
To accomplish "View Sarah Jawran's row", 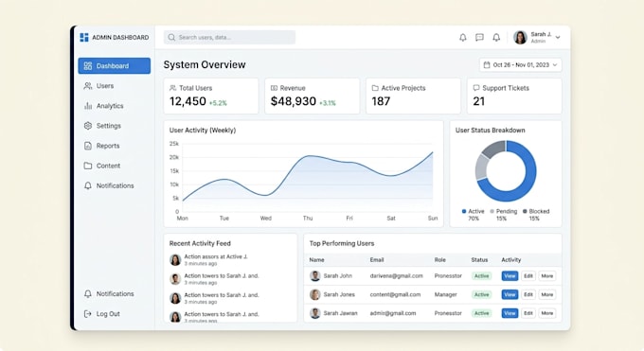I will pos(510,313).
